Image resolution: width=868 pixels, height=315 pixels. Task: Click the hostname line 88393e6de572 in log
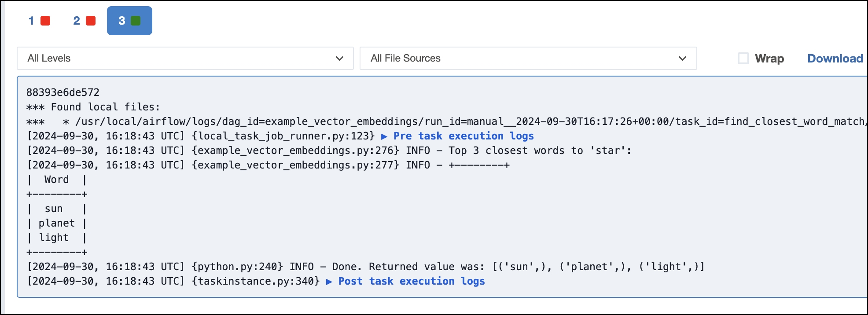(x=63, y=92)
